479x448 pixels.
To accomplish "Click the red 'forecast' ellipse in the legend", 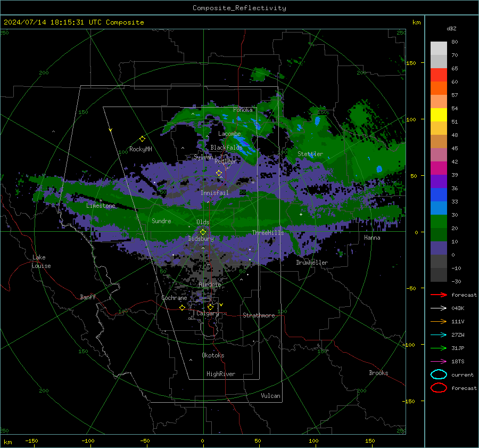I will [439, 388].
